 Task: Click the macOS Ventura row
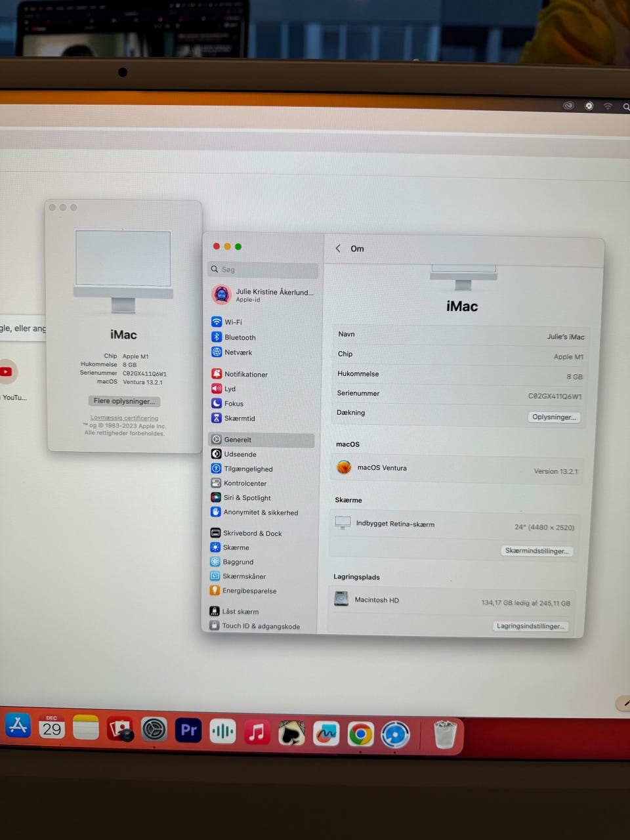[457, 469]
